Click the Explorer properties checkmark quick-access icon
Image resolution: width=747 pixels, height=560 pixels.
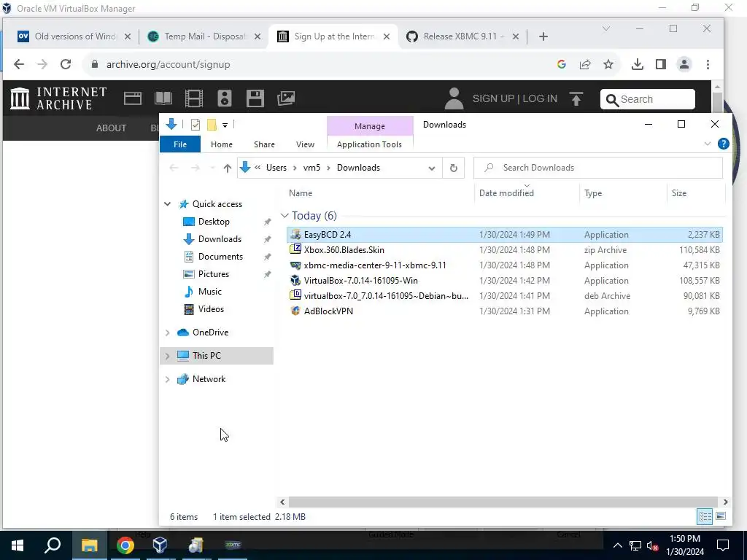(x=196, y=125)
